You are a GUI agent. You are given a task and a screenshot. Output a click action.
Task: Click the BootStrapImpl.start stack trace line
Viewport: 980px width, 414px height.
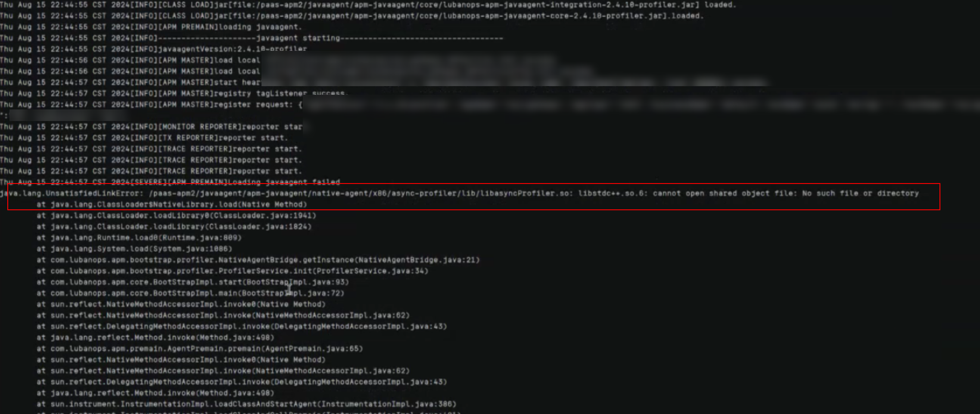click(193, 282)
